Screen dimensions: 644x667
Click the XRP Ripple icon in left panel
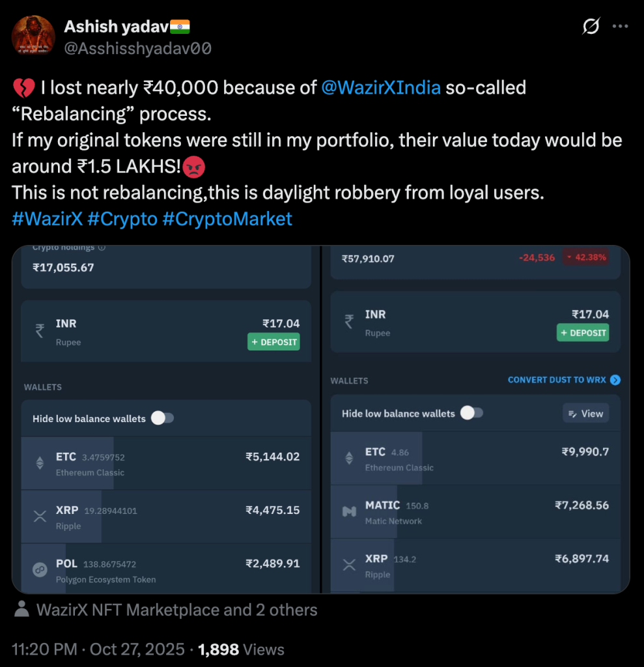coord(40,517)
